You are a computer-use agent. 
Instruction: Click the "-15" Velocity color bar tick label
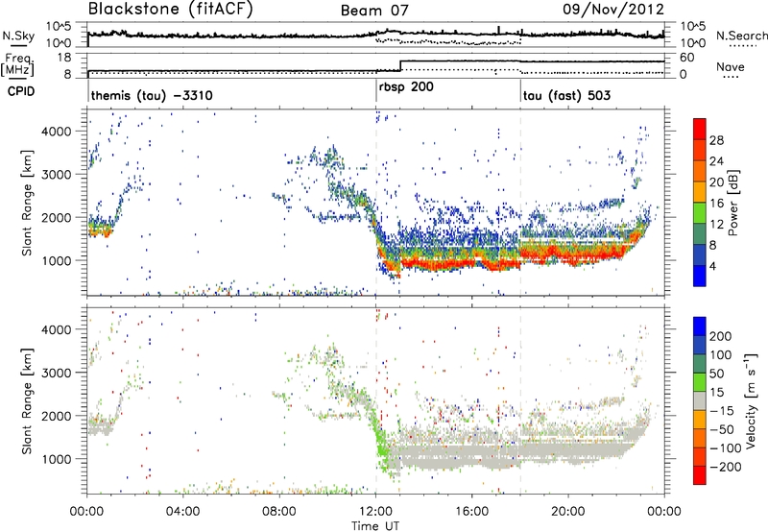pos(720,410)
